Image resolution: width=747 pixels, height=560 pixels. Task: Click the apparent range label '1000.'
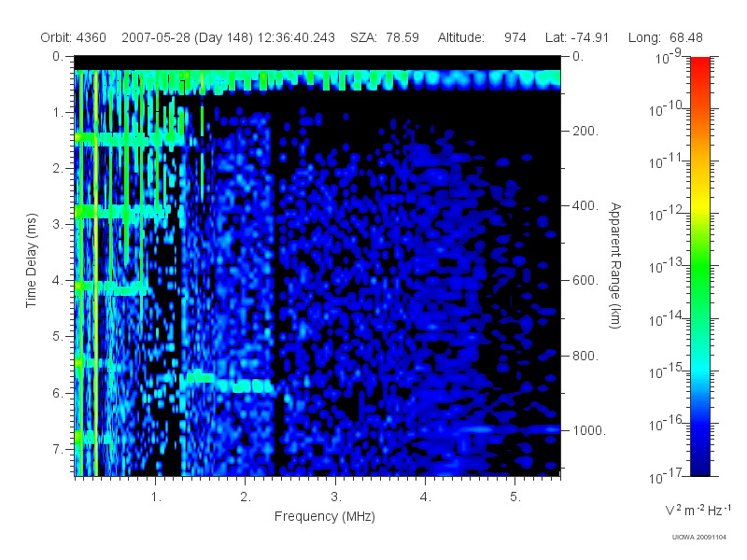click(589, 430)
